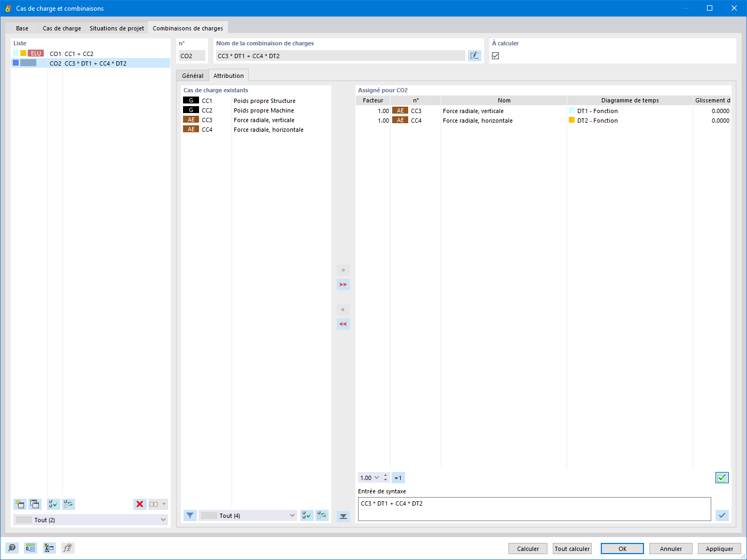The width and height of the screenshot is (747, 560).
Task: Click the OK button
Action: pos(622,549)
